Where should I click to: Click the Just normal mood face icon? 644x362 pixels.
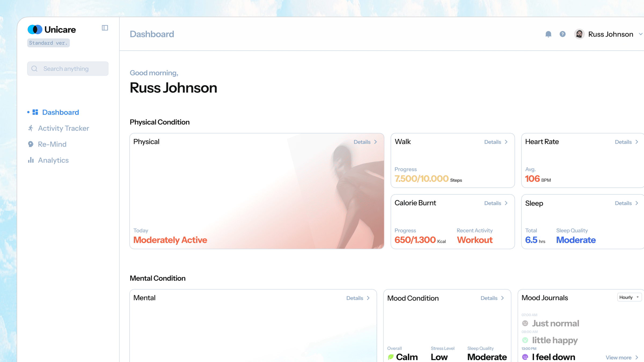[525, 323]
